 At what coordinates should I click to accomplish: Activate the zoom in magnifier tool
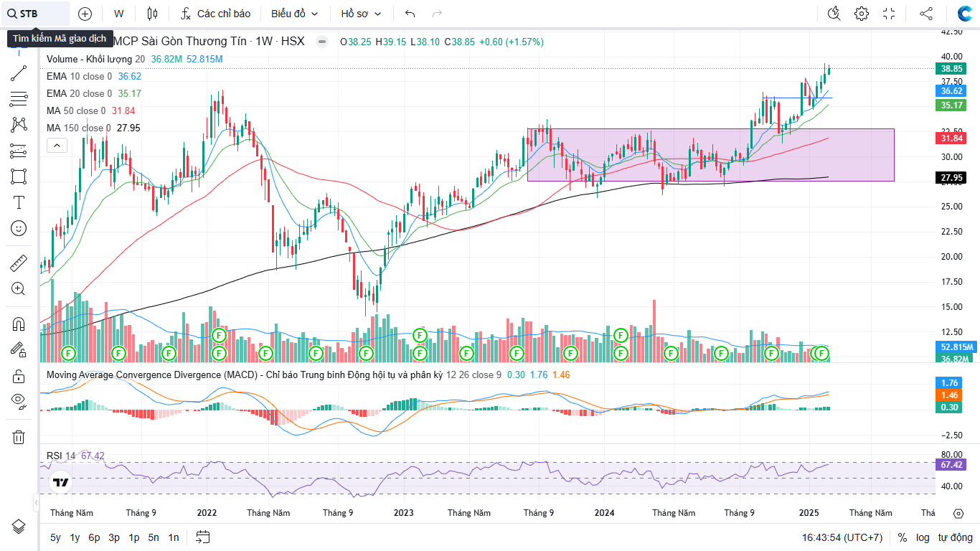click(19, 289)
